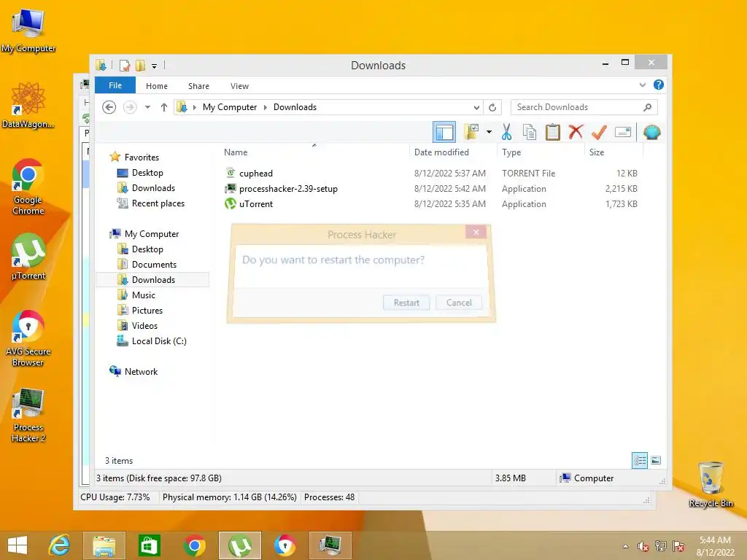The width and height of the screenshot is (747, 560).
Task: Click the red X Delete icon
Action: (576, 132)
